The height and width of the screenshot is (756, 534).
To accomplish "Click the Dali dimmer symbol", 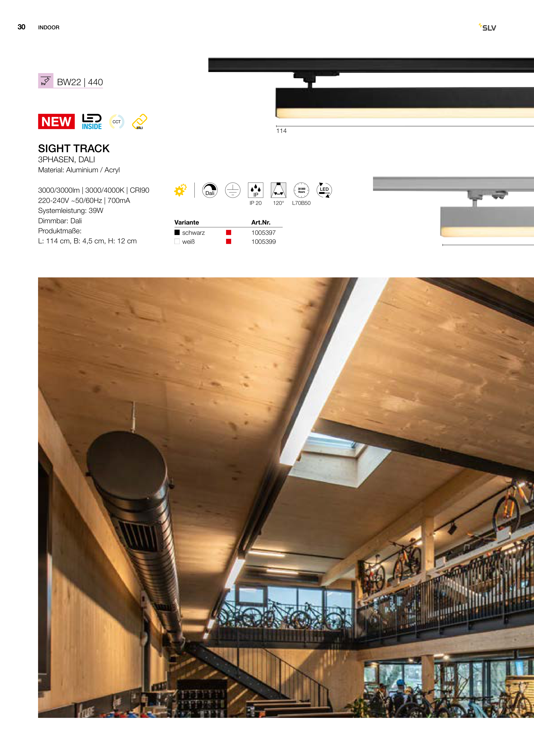I will [210, 190].
